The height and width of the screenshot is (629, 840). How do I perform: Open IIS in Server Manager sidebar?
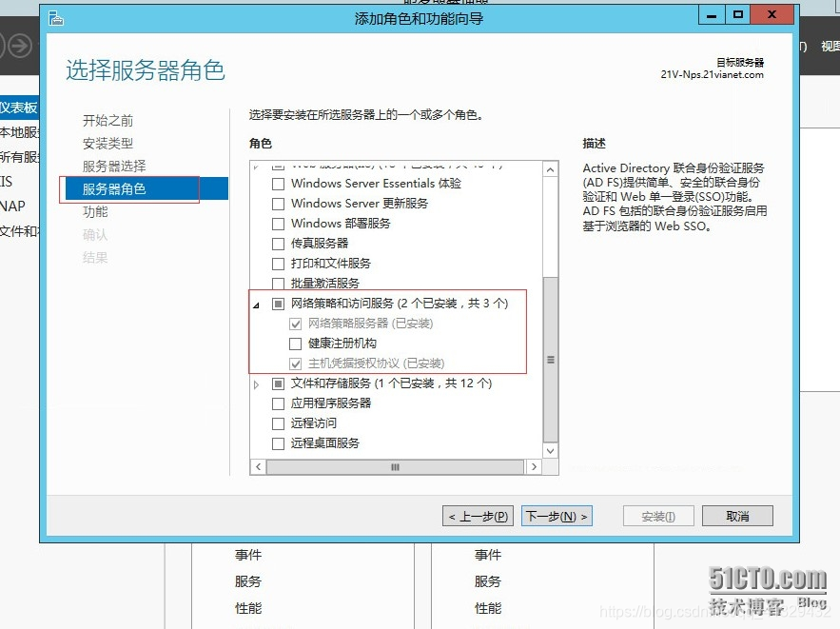(7, 182)
